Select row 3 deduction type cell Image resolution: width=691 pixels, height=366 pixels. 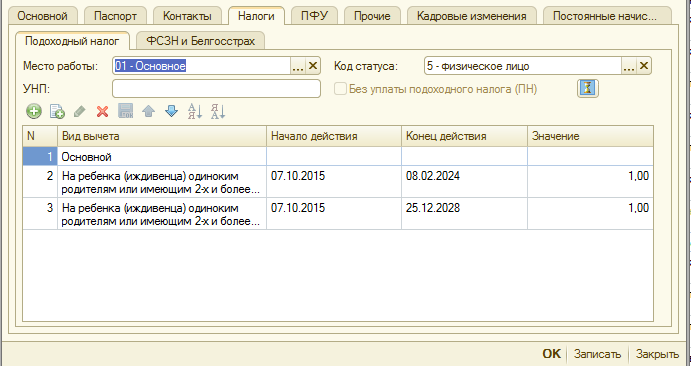click(x=162, y=214)
